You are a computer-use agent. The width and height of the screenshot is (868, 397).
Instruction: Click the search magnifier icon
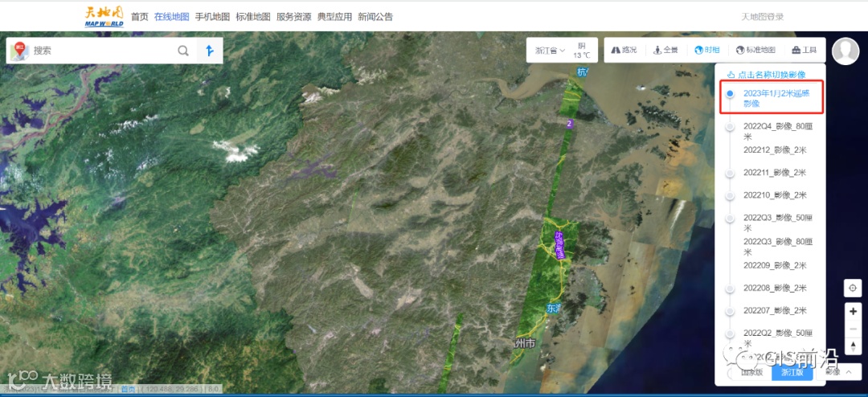click(183, 51)
